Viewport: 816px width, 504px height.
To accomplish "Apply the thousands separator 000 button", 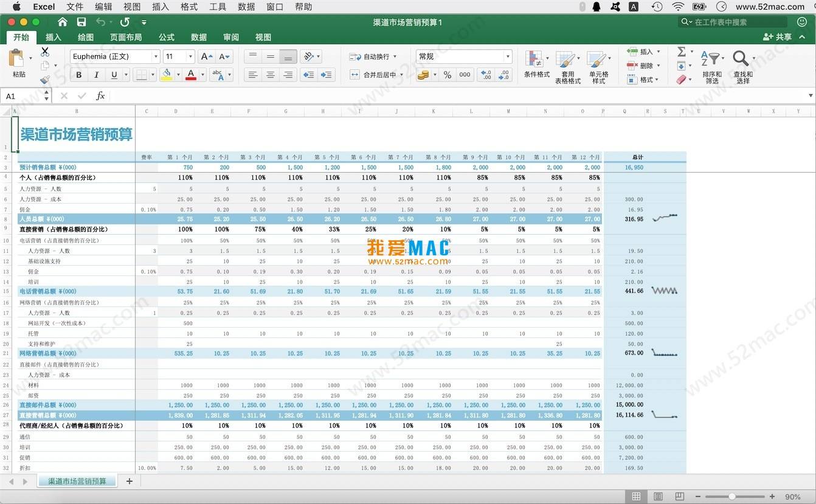I will pos(465,75).
